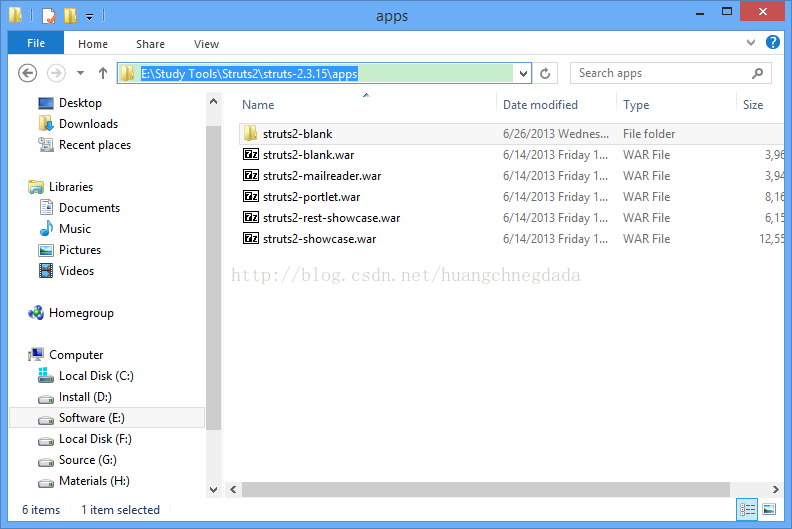Open Local Disk (C:) drive
The width and height of the screenshot is (792, 529).
pyautogui.click(x=96, y=376)
